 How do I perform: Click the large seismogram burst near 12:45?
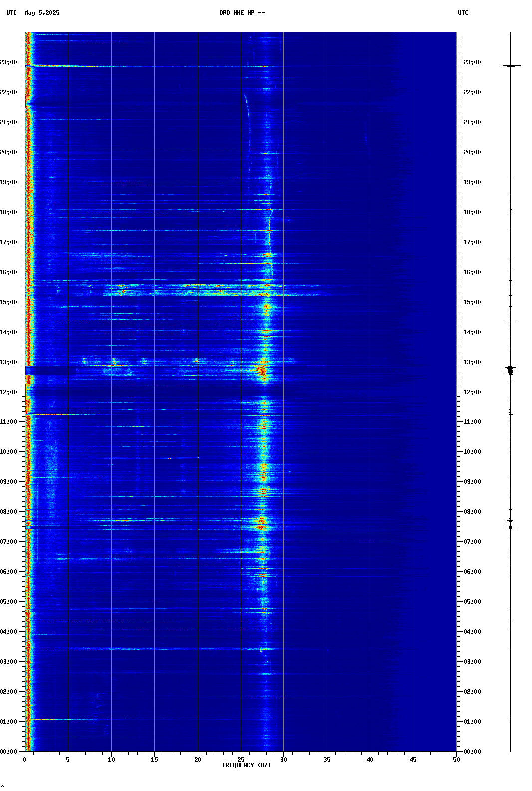(x=510, y=370)
